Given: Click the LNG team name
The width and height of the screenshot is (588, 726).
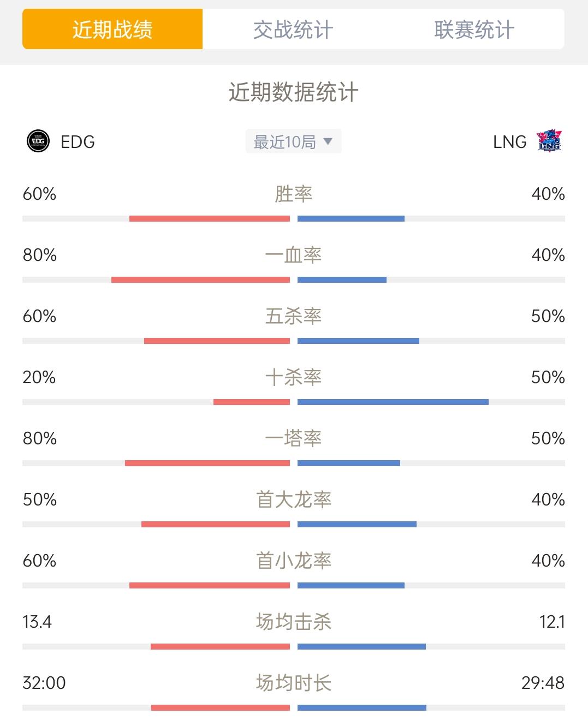Looking at the screenshot, I should pyautogui.click(x=509, y=142).
